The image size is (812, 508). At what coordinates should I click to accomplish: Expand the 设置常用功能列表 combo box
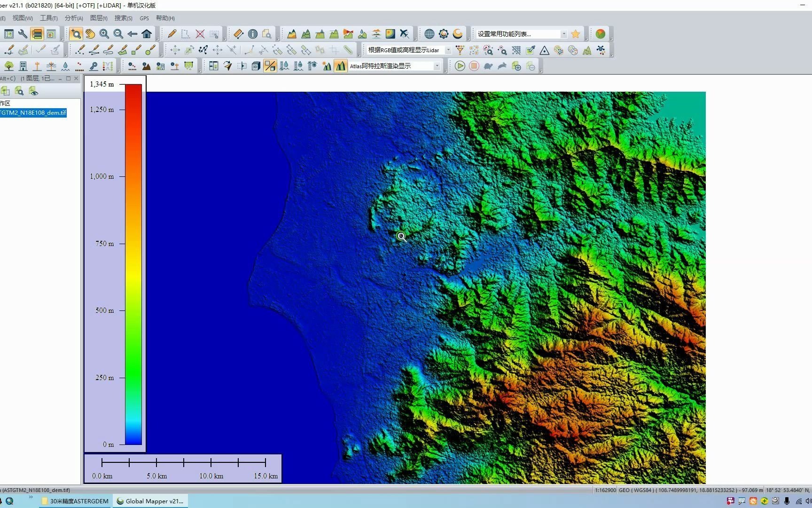[564, 34]
